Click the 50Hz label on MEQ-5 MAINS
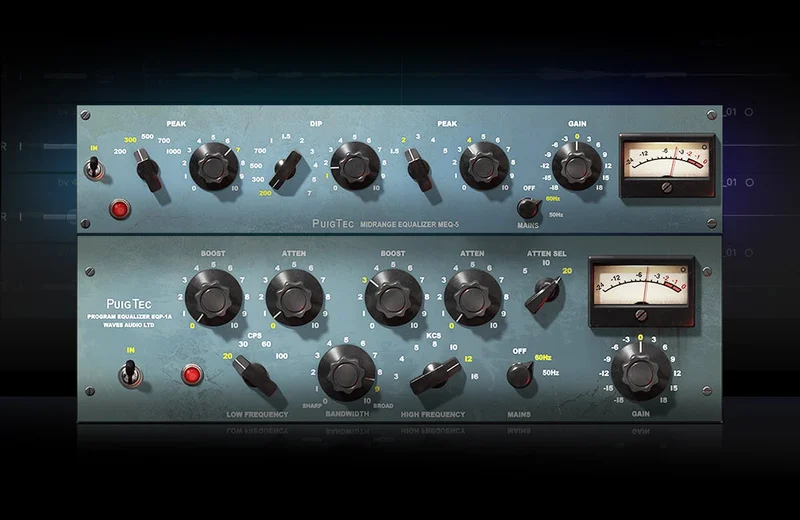 point(556,215)
